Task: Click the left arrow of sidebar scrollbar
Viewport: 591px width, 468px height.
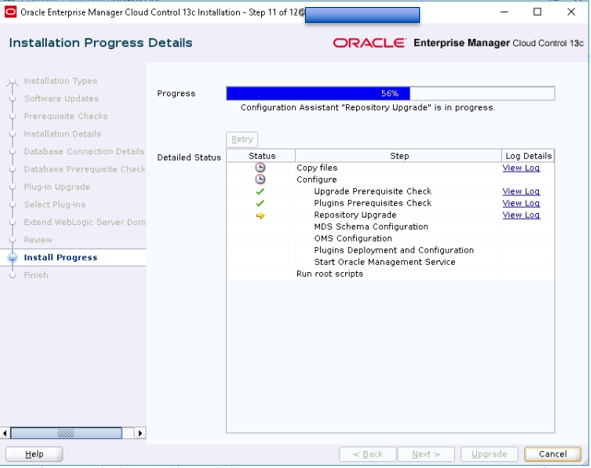Action: [x=5, y=433]
